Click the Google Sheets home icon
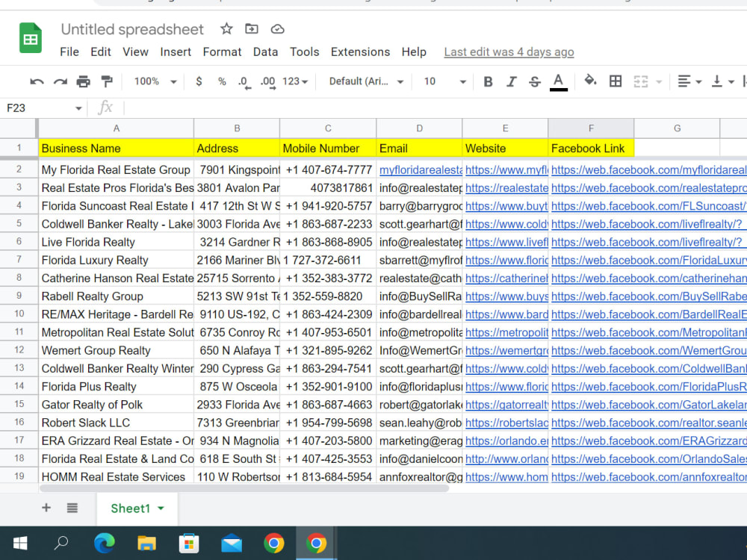747x560 pixels. point(31,38)
